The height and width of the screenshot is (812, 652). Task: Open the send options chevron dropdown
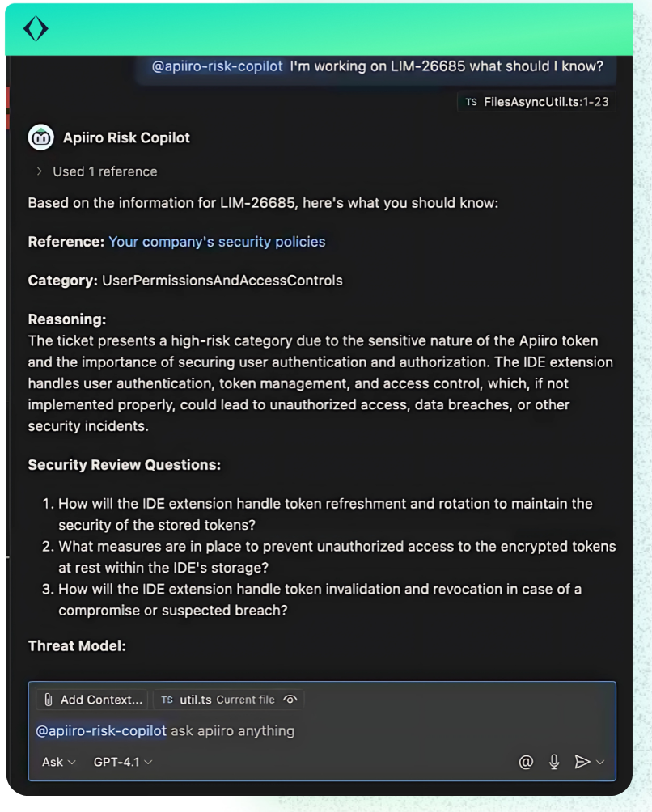coord(599,761)
